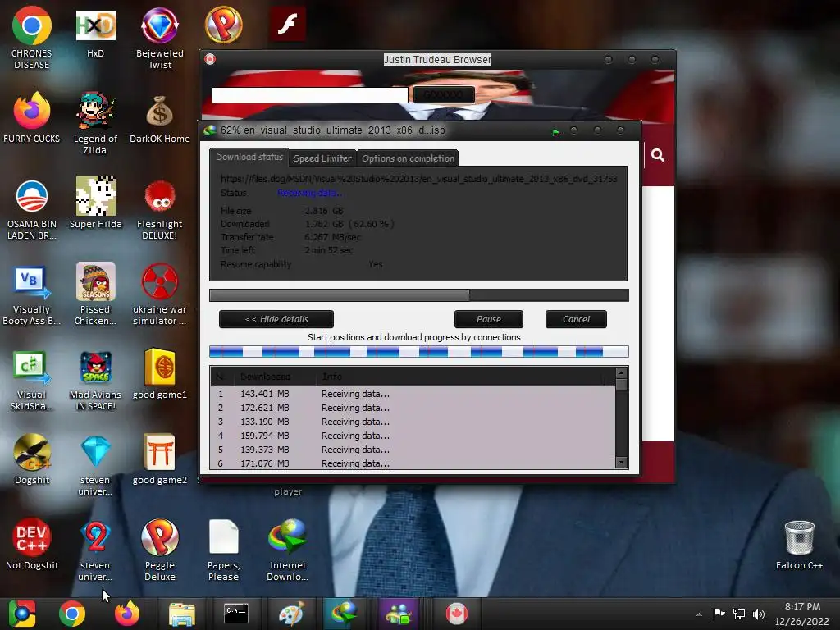Select connection row 3 with 133.190 MB
Screen dimensions: 840x630
(x=413, y=422)
